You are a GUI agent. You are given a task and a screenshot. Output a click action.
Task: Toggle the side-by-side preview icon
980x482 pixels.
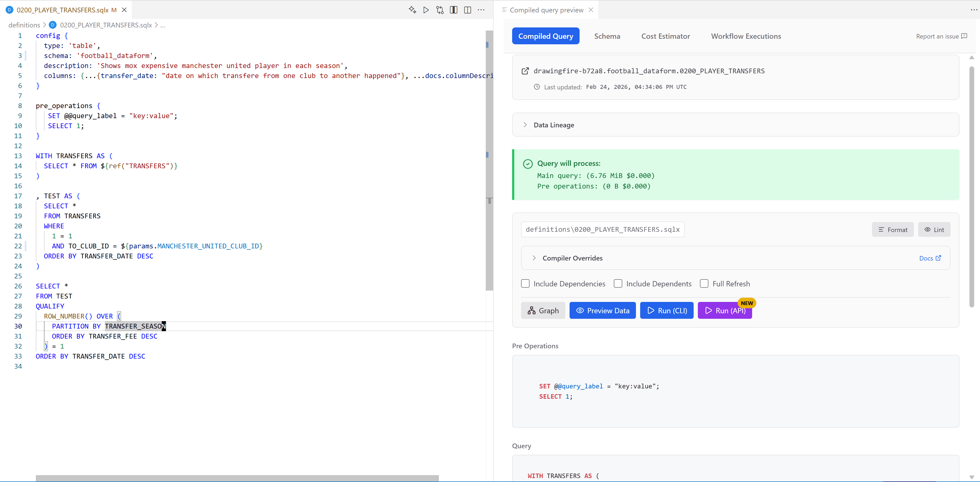[x=453, y=10]
